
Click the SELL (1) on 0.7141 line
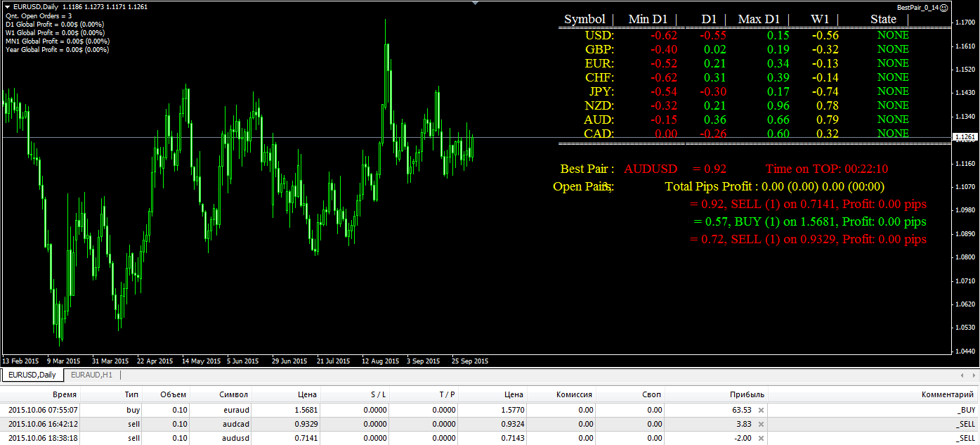[809, 204]
